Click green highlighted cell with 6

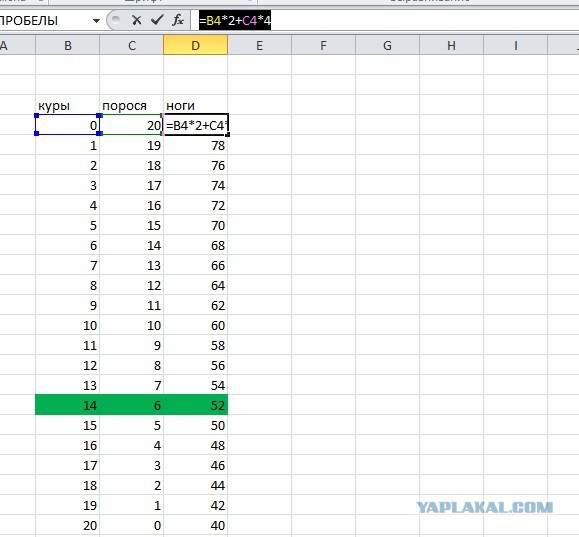tap(132, 405)
